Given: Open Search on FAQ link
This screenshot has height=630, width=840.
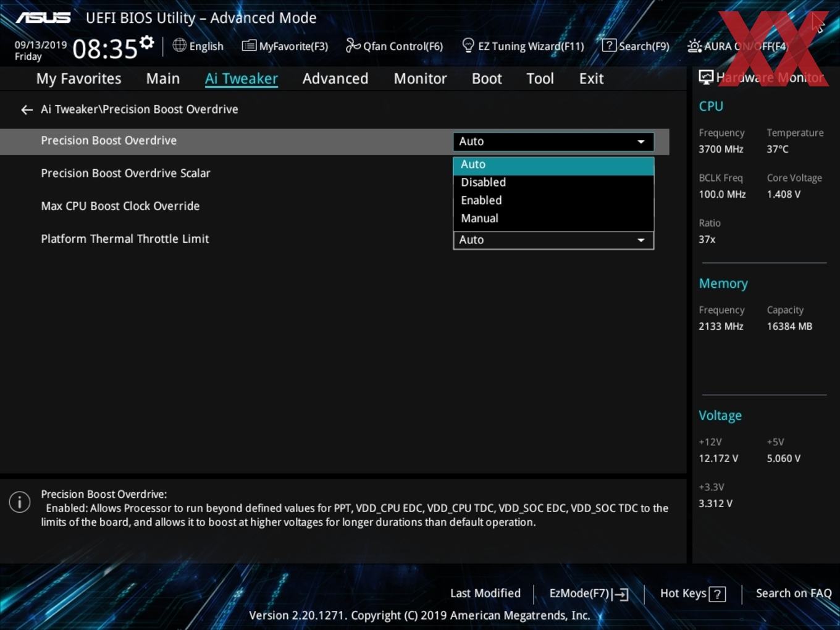Looking at the screenshot, I should [x=794, y=594].
